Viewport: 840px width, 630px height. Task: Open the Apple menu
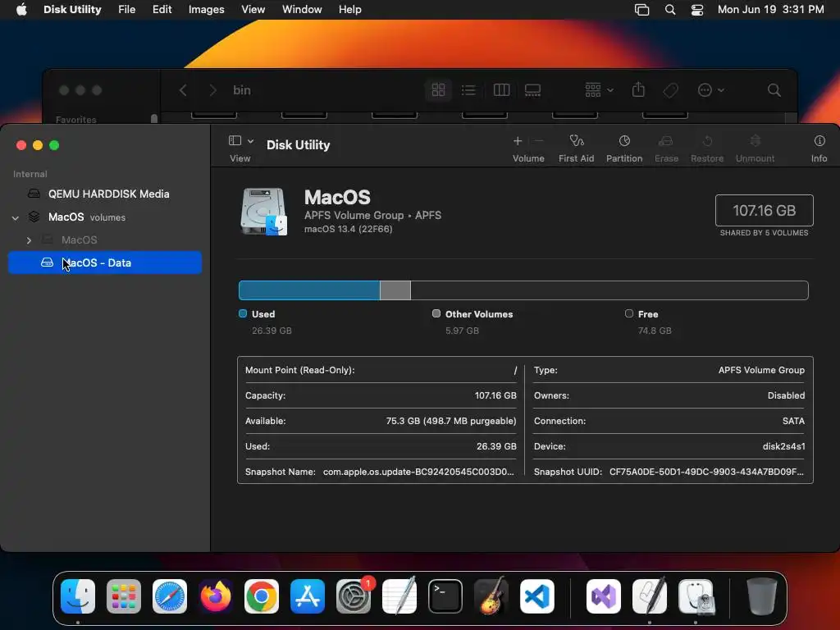click(21, 10)
